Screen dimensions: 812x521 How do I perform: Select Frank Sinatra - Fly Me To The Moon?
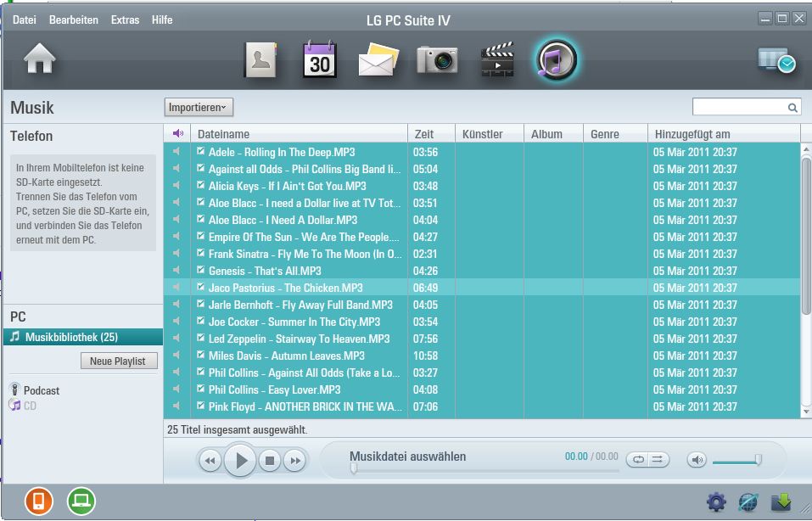point(482,253)
